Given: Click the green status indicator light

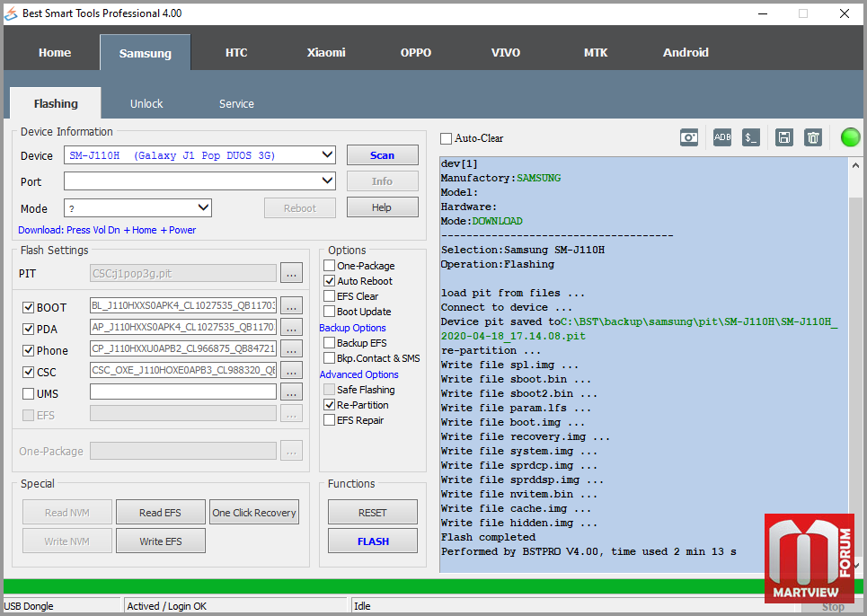Looking at the screenshot, I should pos(851,137).
